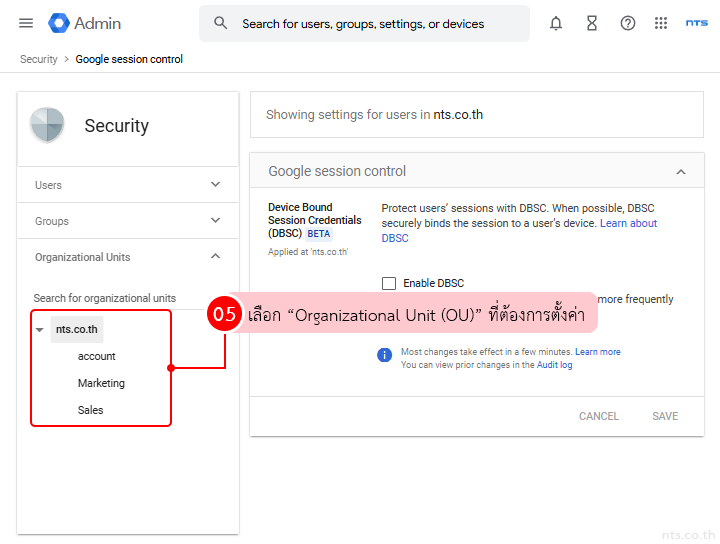720x544 pixels.
Task: Open the tasks hourglass icon
Action: pyautogui.click(x=592, y=23)
